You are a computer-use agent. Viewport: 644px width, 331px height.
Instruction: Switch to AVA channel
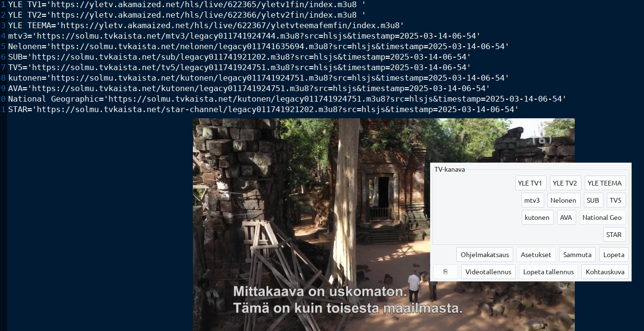pyautogui.click(x=566, y=217)
